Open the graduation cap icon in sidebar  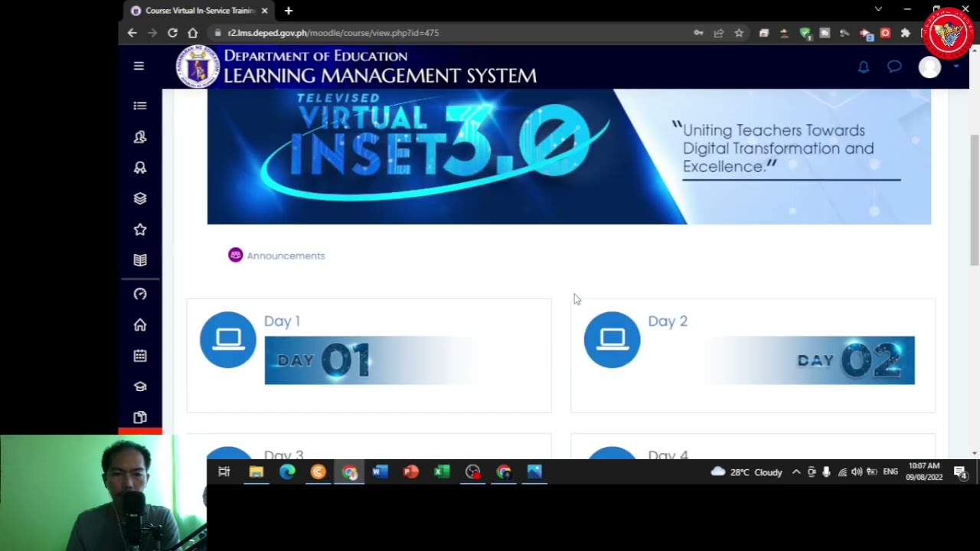tap(140, 386)
